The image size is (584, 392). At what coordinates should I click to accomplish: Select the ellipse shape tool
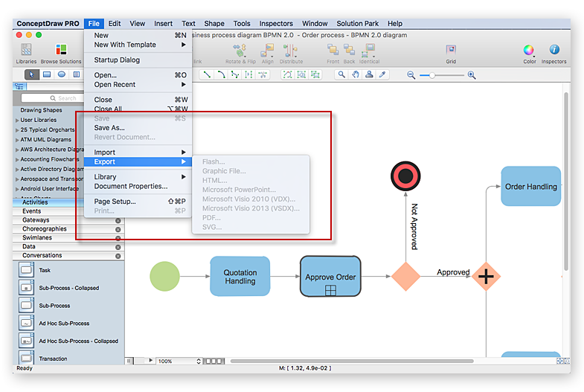62,74
